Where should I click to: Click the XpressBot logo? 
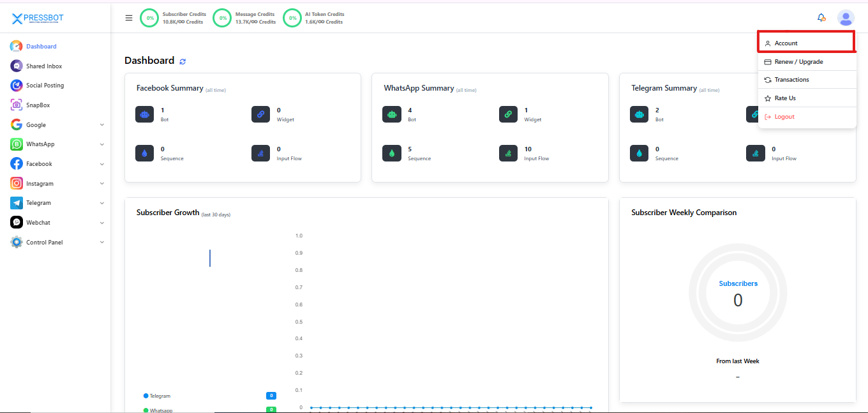(x=38, y=19)
